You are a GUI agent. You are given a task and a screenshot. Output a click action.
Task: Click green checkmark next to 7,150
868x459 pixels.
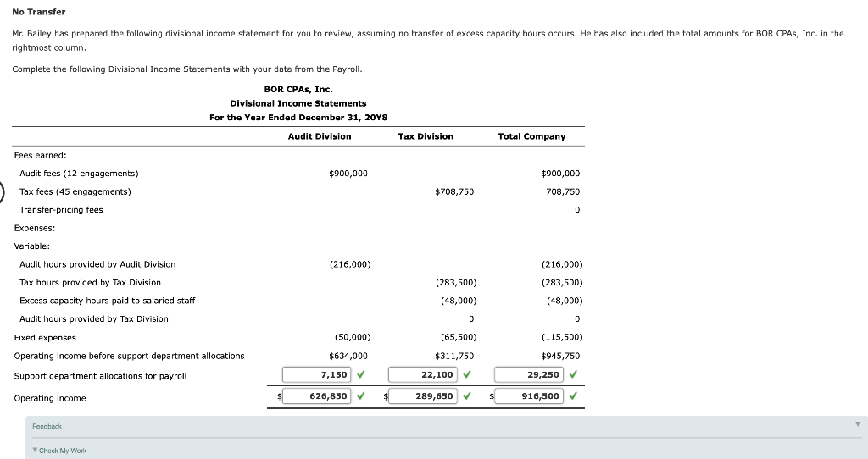click(x=361, y=374)
